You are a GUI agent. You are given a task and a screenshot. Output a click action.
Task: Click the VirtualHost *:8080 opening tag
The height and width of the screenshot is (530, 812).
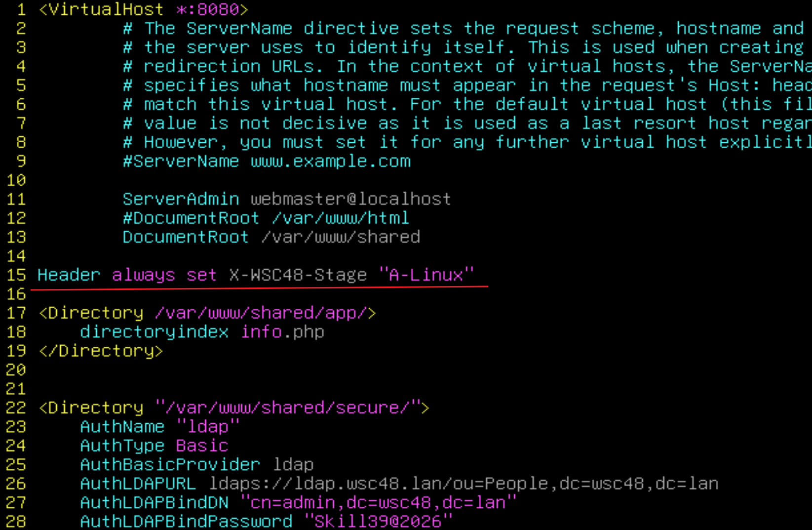click(x=143, y=9)
